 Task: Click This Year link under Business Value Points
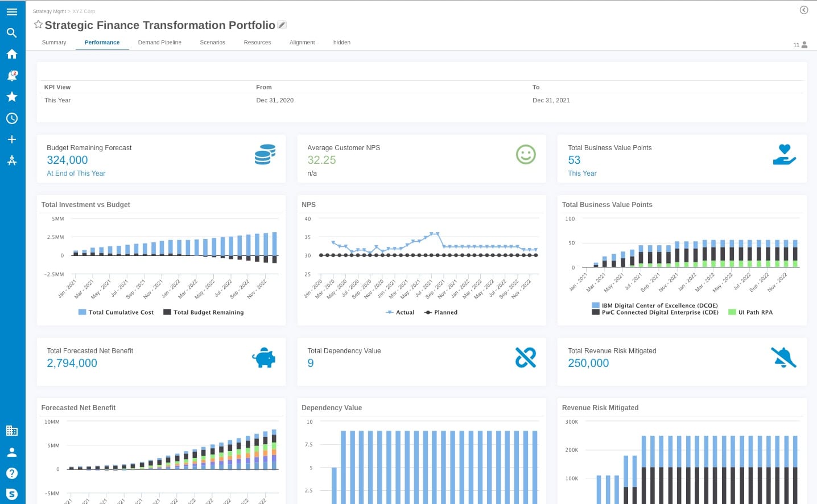click(582, 173)
